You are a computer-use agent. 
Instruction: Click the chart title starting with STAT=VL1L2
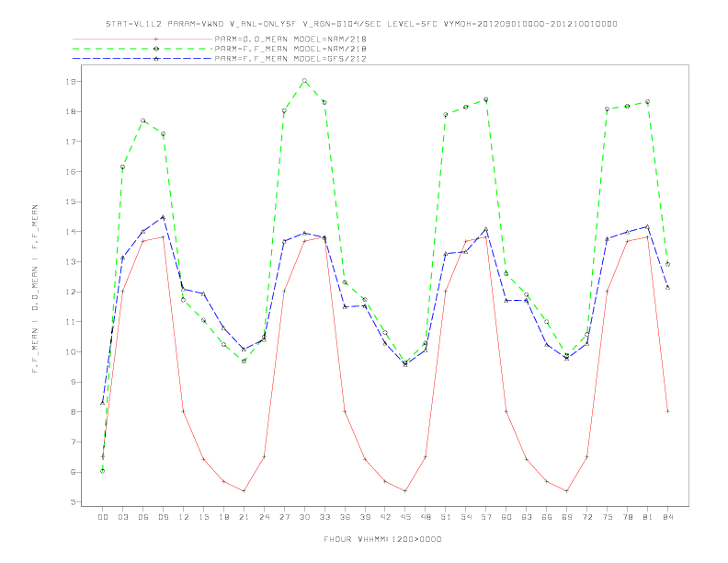pyautogui.click(x=361, y=24)
